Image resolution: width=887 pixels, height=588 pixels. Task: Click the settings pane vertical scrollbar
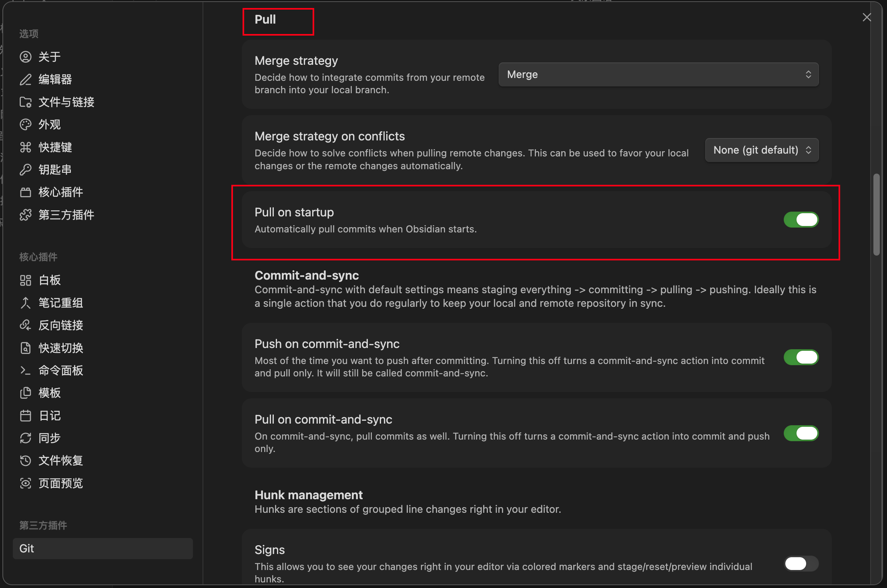coord(877,214)
